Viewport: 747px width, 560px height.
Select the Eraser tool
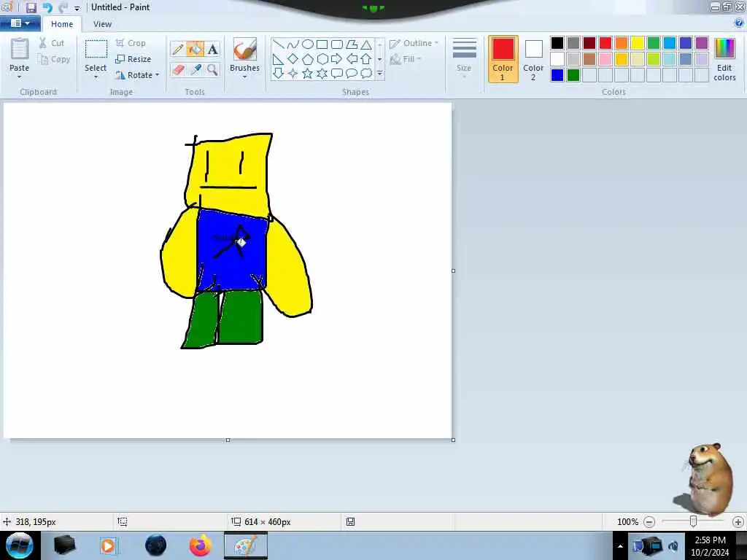point(178,69)
